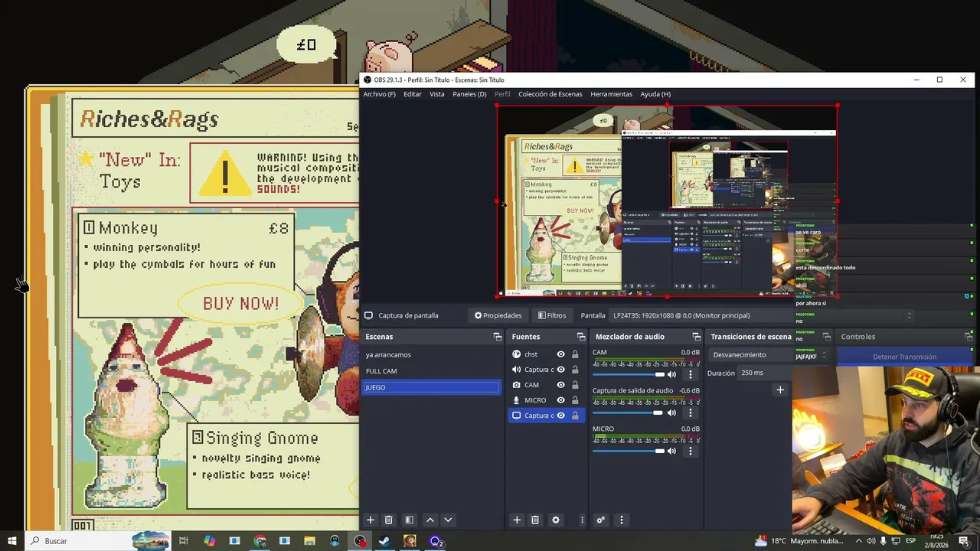
Task: Hide the selected screen capture source
Action: pos(560,416)
